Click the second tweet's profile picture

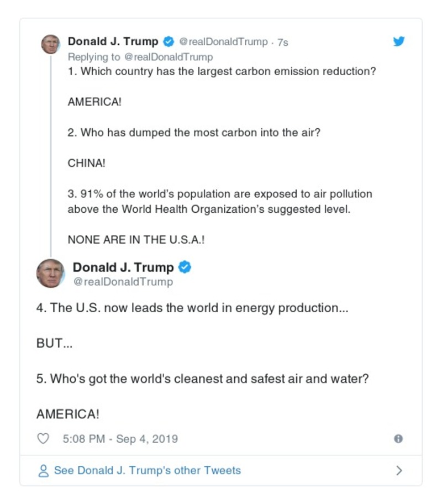[x=51, y=272]
